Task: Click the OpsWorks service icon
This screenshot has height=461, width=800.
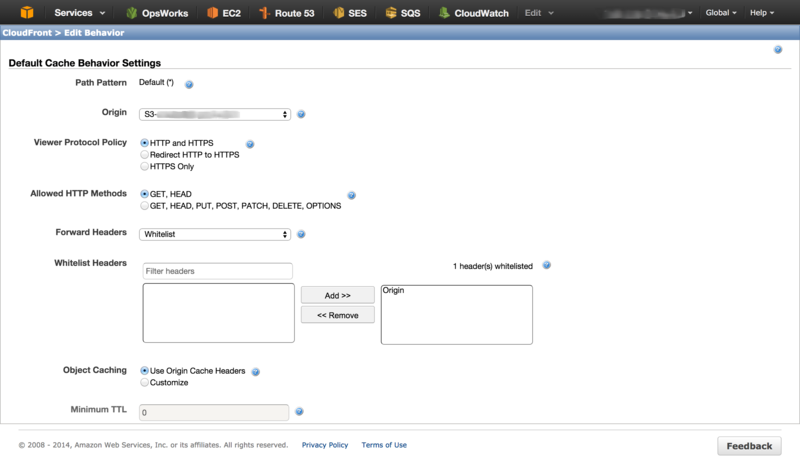Action: (132, 13)
